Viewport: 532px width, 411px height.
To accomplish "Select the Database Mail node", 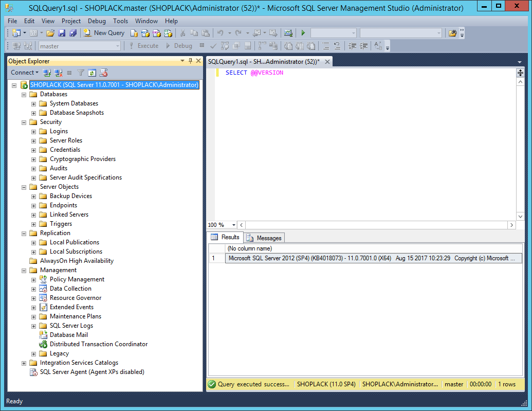I will pyautogui.click(x=68, y=335).
